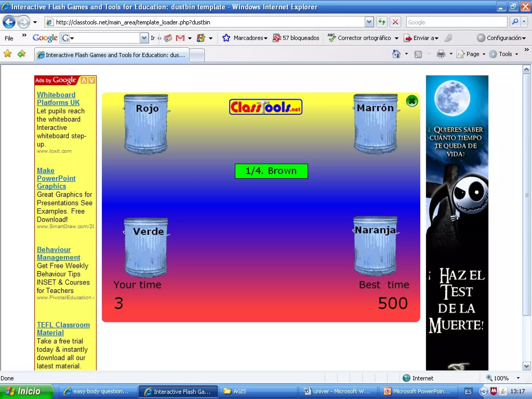Image resolution: width=532 pixels, height=399 pixels.
Task: Click the page vertical scrollbar down arrow
Action: 526,366
